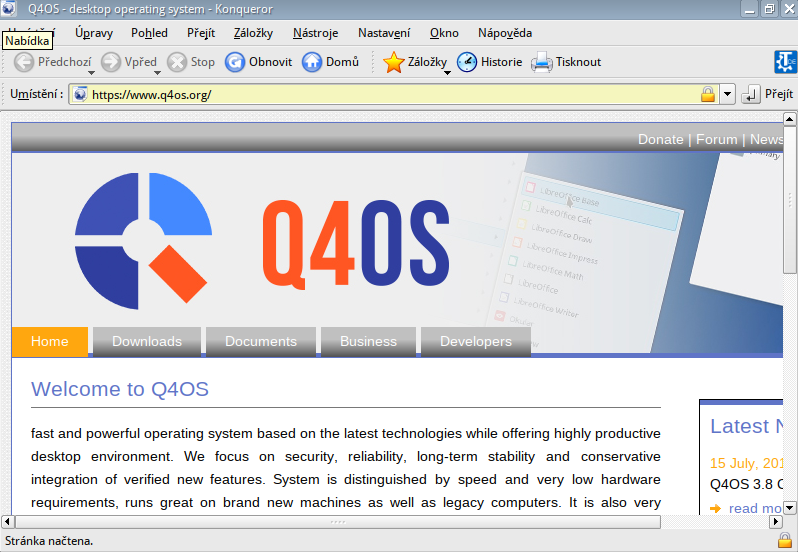Open Vpřed history dropdown arrow
This screenshot has height=552, width=798.
[x=157, y=73]
